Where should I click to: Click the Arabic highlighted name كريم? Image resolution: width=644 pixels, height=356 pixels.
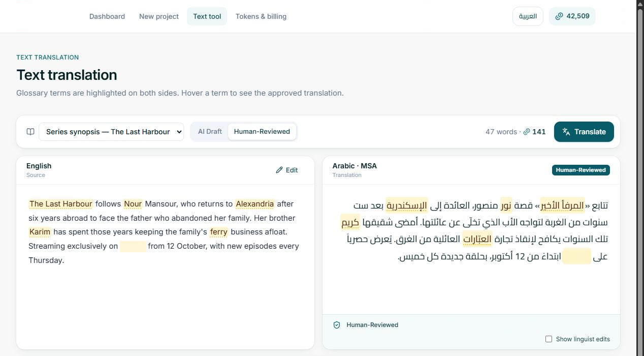[350, 222]
